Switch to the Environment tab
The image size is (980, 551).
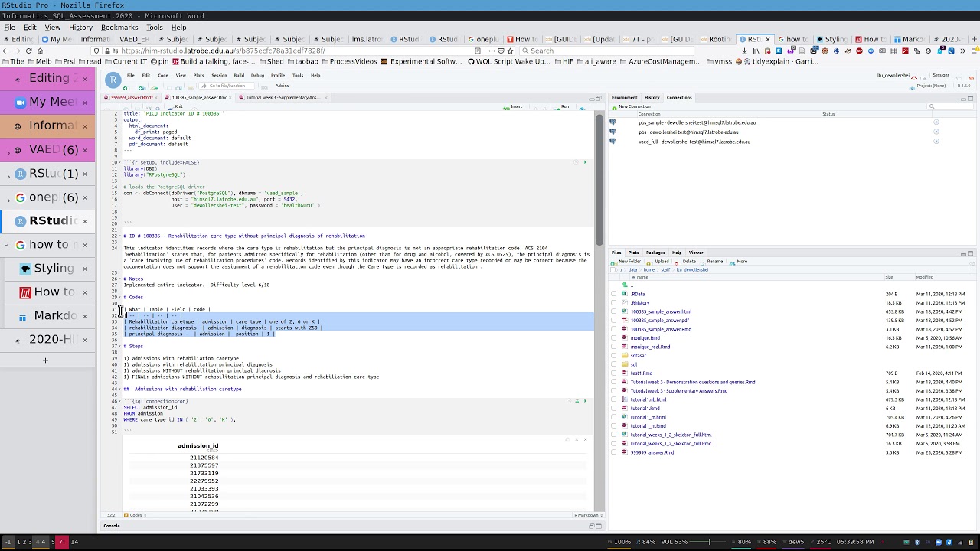pyautogui.click(x=624, y=97)
